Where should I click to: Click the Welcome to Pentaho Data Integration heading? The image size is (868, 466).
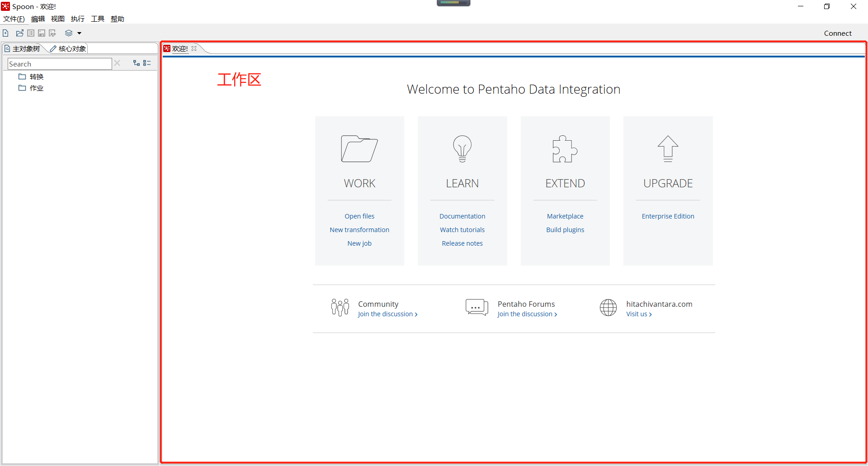[x=514, y=89]
